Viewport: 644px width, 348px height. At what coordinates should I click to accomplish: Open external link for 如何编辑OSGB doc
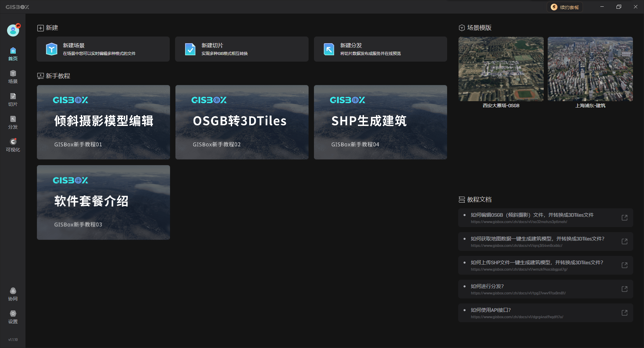click(625, 218)
